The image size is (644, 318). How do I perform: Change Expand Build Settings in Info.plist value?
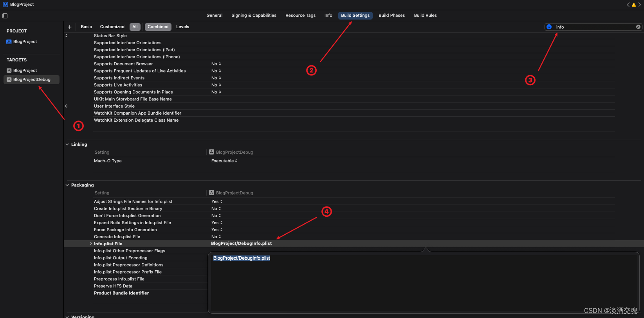click(x=217, y=223)
